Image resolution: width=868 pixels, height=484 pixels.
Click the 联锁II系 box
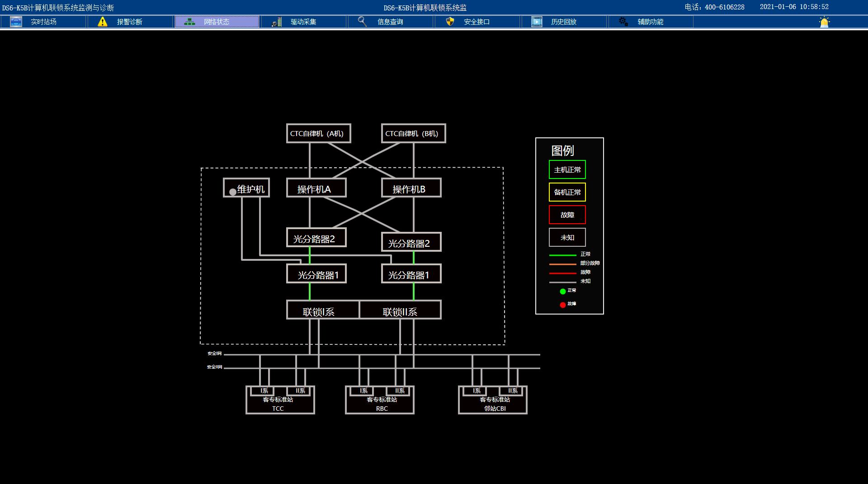401,310
